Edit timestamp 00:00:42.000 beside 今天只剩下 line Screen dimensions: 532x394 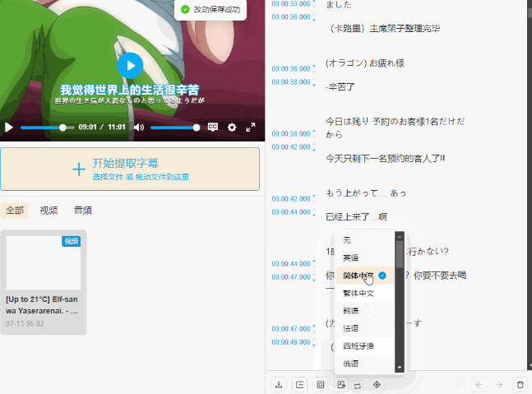291,147
